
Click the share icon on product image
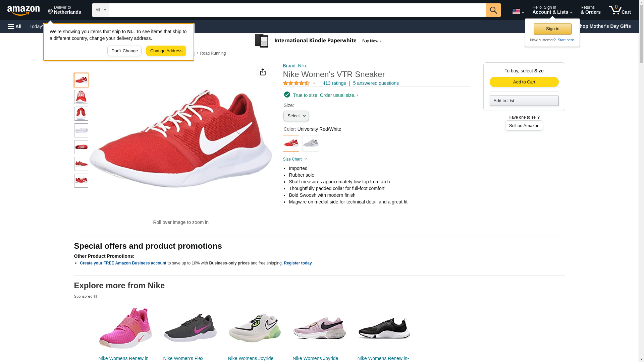coord(263,72)
